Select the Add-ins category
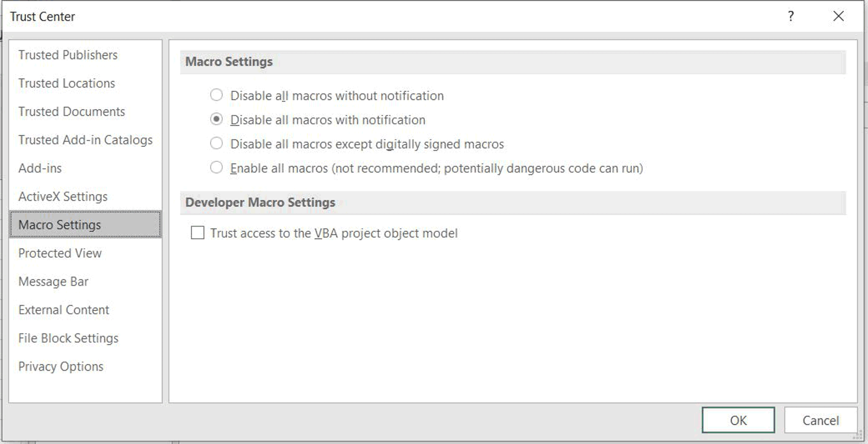This screenshot has width=868, height=444. pyautogui.click(x=40, y=168)
